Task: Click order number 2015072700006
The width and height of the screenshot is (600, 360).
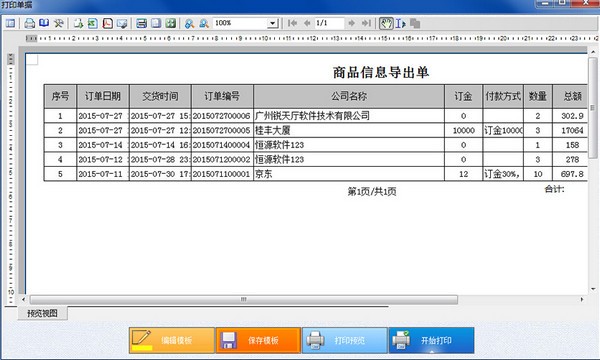Action: (x=221, y=116)
